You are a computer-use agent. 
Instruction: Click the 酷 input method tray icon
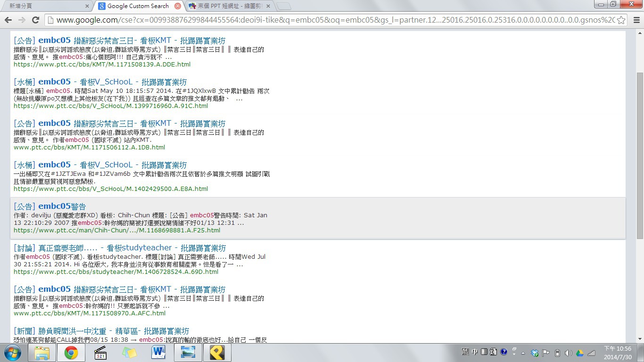coord(466,352)
